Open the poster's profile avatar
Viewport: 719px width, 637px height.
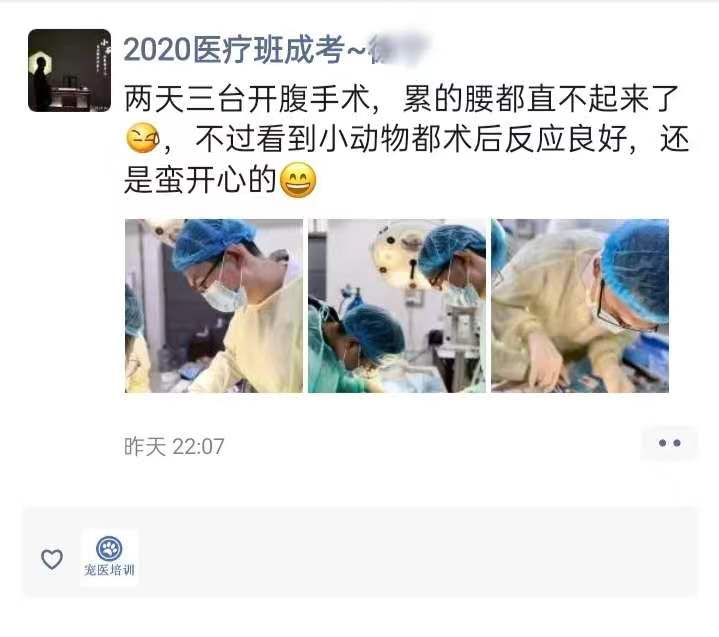pos(69,70)
